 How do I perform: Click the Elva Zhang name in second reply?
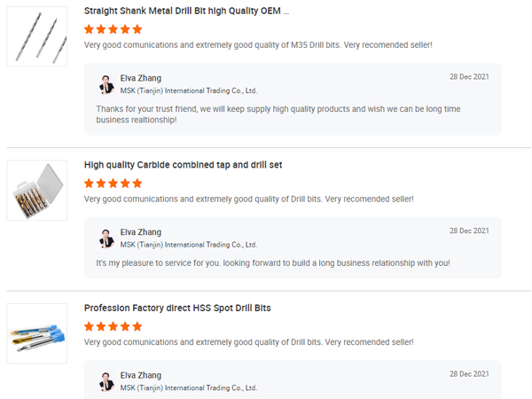coord(141,231)
